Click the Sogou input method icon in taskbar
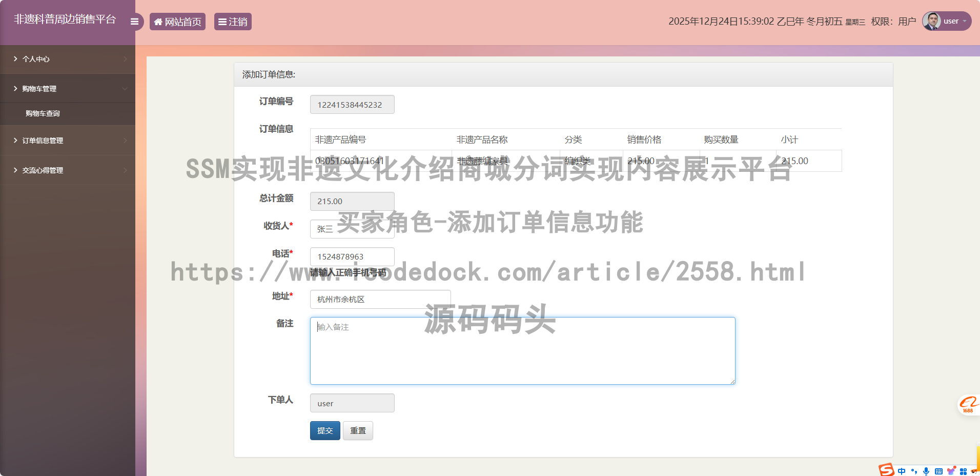This screenshot has width=980, height=476. [x=887, y=470]
